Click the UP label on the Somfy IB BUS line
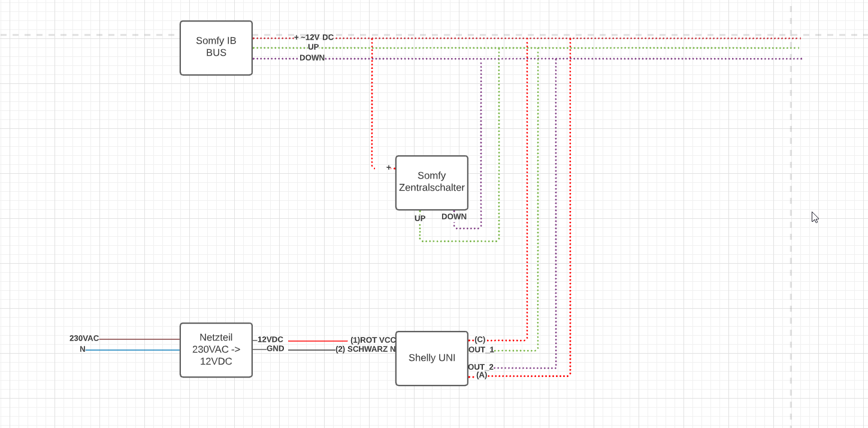The height and width of the screenshot is (428, 868). [313, 47]
